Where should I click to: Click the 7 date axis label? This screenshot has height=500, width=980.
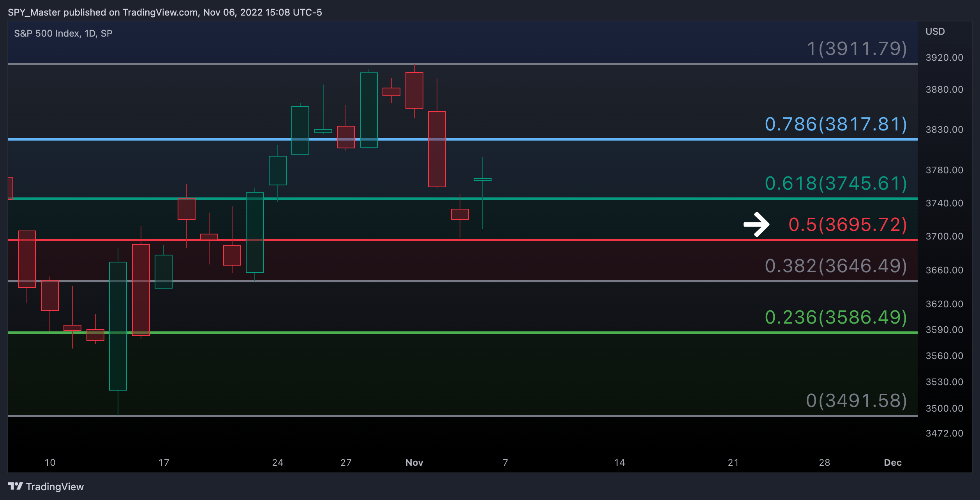point(505,463)
